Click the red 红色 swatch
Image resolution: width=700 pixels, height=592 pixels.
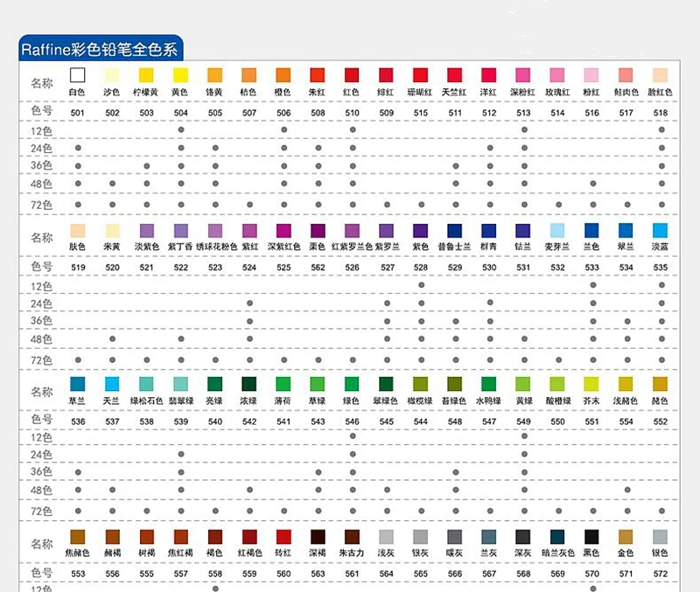352,75
